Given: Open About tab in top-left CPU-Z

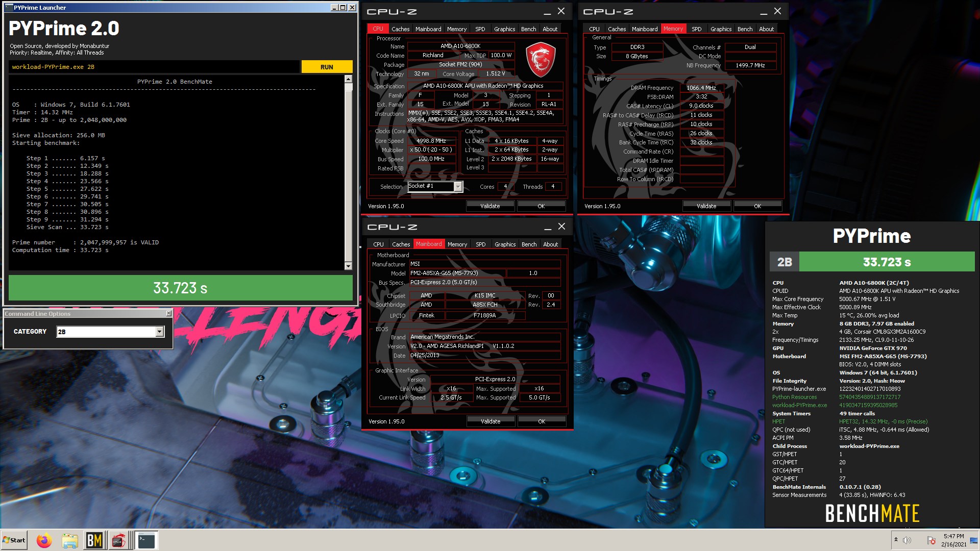Looking at the screenshot, I should click(x=550, y=29).
